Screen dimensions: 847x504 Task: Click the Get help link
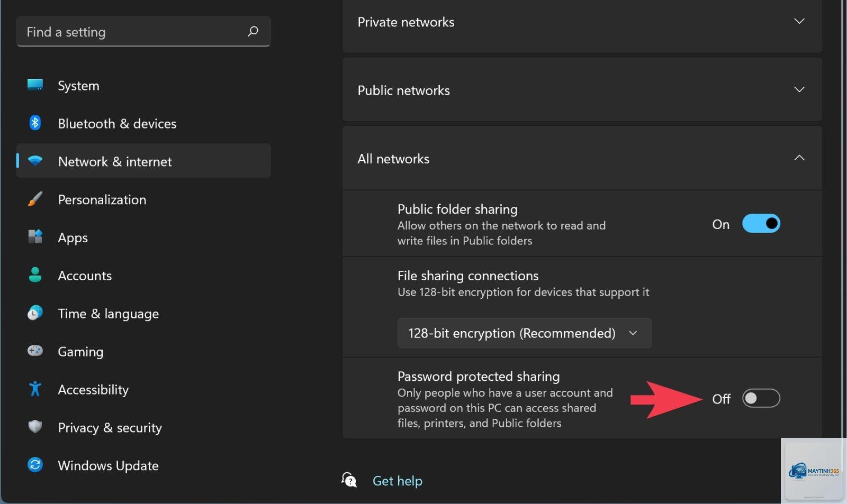(397, 481)
